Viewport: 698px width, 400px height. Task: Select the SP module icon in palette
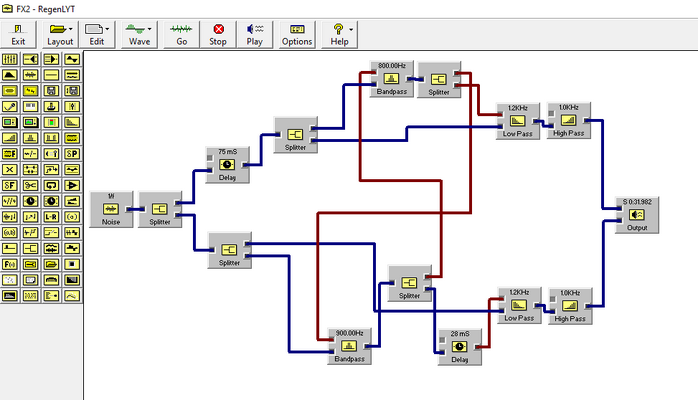point(72,154)
